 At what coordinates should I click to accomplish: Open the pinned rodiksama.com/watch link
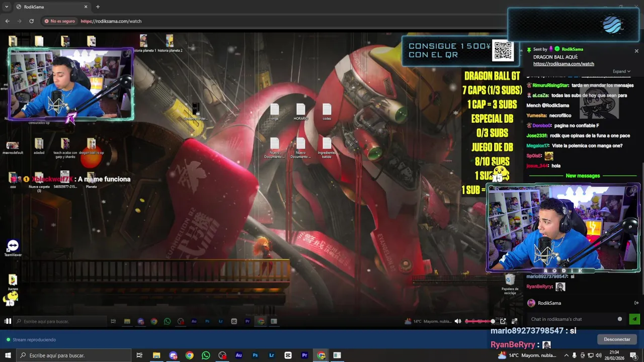pyautogui.click(x=563, y=64)
